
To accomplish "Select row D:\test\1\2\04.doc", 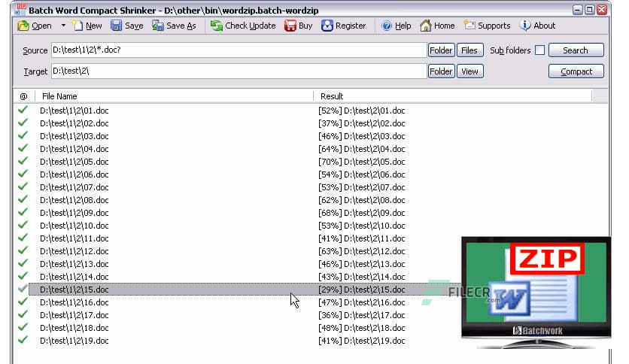I will click(x=74, y=149).
